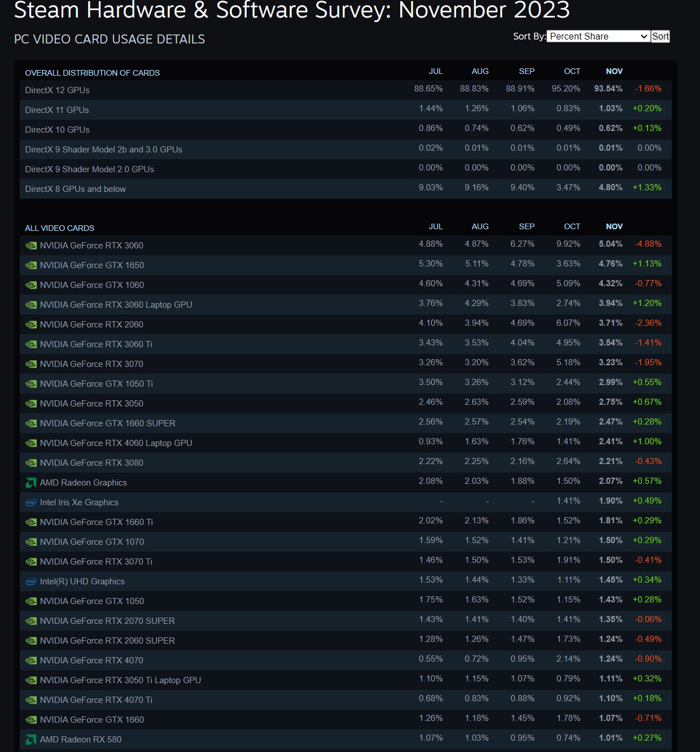Click Intel Iris Xe Graphics card name
The image size is (700, 752).
pyautogui.click(x=79, y=502)
